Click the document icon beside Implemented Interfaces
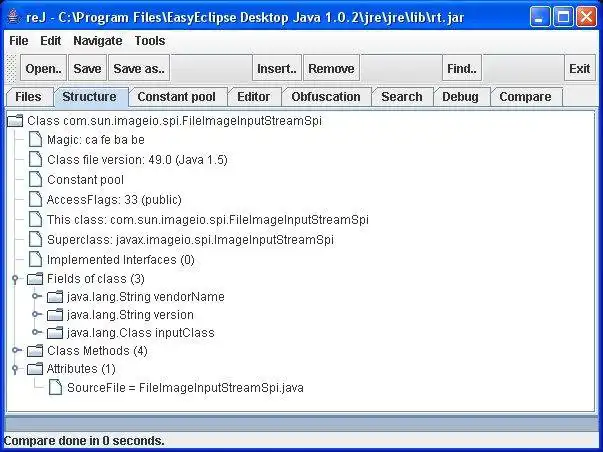603x452 pixels. 35,259
